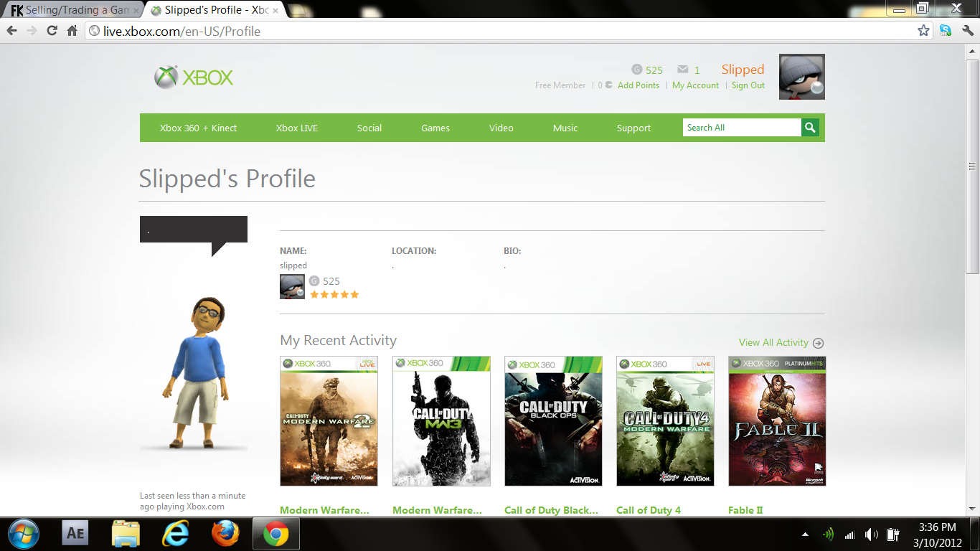This screenshot has width=980, height=551.
Task: Click the Sign Out link
Action: 748,85
